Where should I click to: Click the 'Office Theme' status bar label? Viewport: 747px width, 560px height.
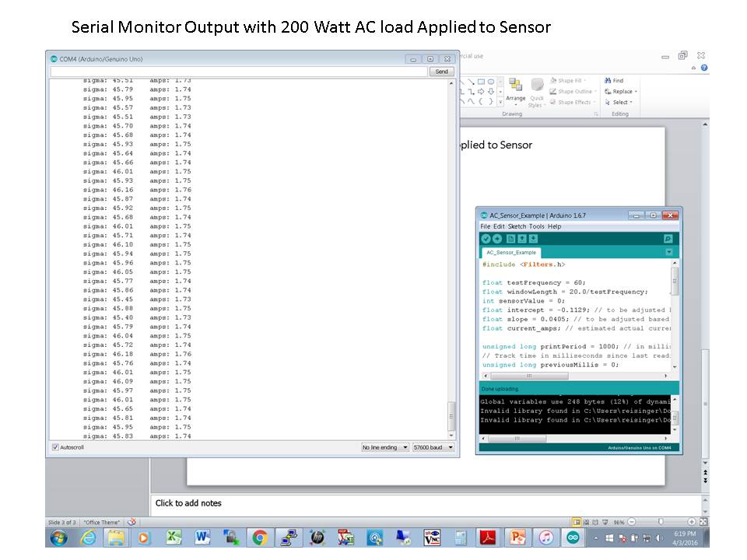102,523
